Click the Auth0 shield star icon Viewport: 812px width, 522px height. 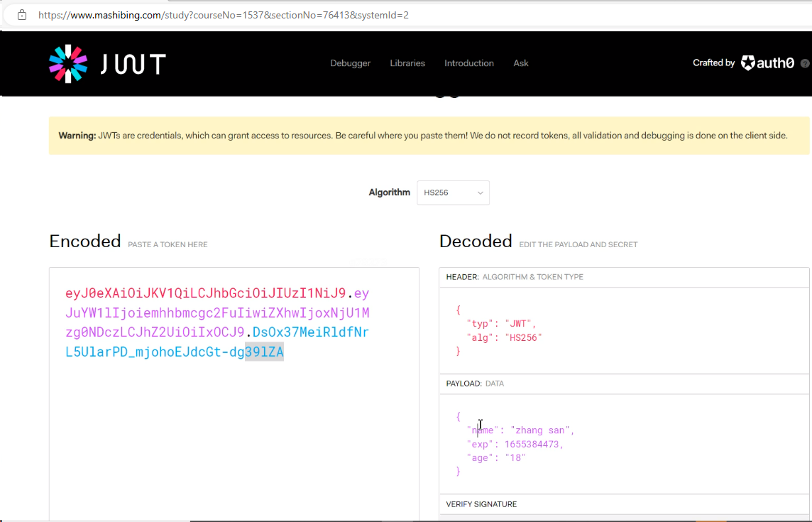click(x=748, y=63)
